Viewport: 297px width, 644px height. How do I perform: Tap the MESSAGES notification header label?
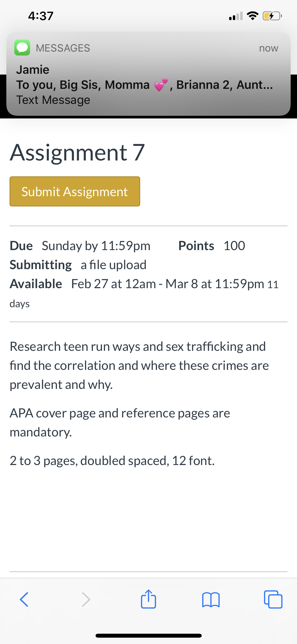tap(63, 48)
